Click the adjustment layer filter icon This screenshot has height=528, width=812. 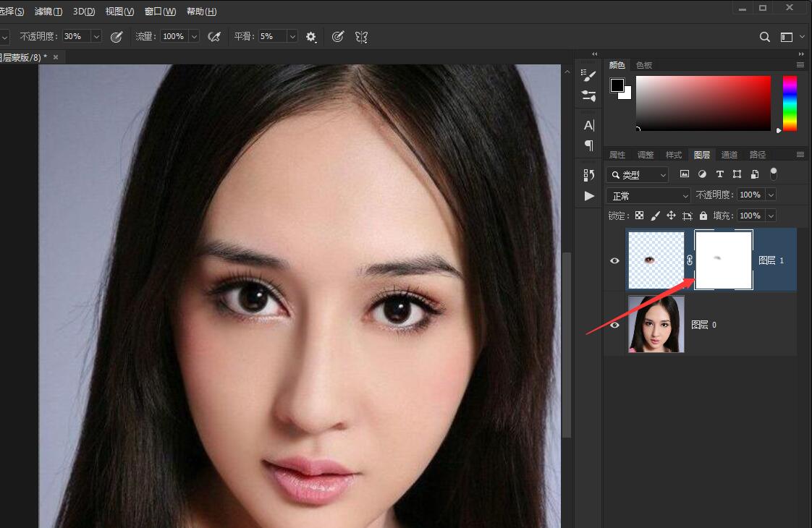[x=701, y=174]
